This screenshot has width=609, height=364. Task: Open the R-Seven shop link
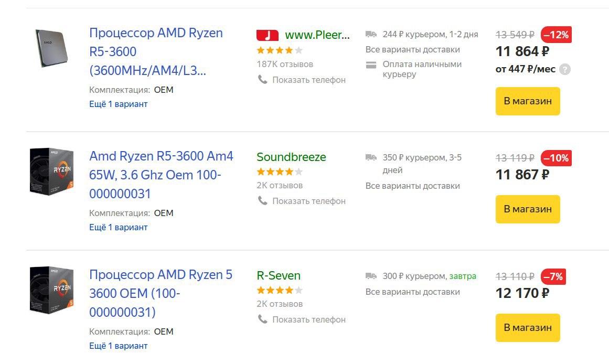[x=279, y=275]
